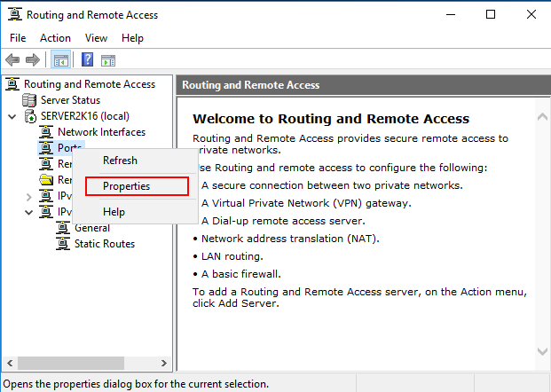The width and height of the screenshot is (551, 392).
Task: Click the tree pane's right scroll arrow
Action: click(x=164, y=363)
